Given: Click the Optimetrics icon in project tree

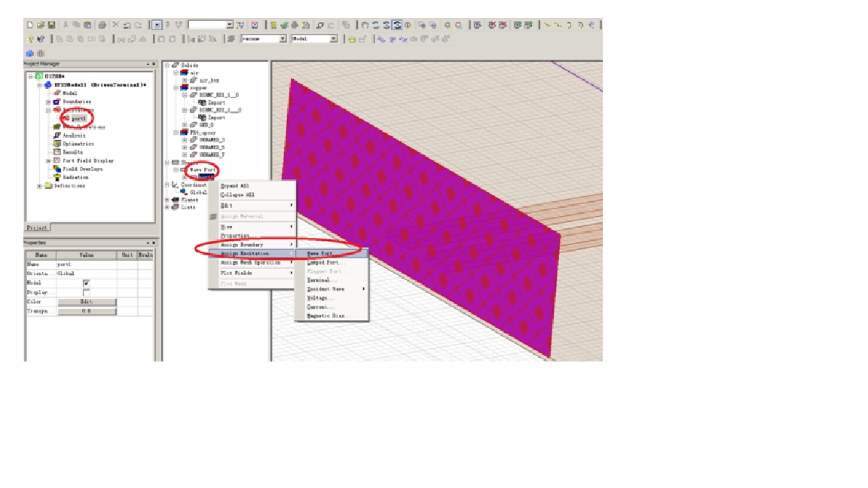Looking at the screenshot, I should click(57, 143).
